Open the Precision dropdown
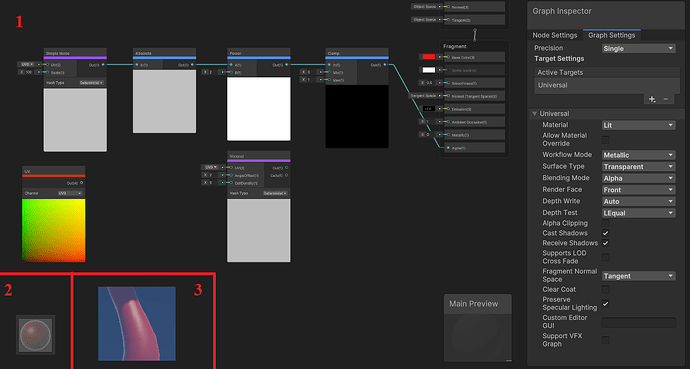The height and width of the screenshot is (369, 690). point(639,48)
